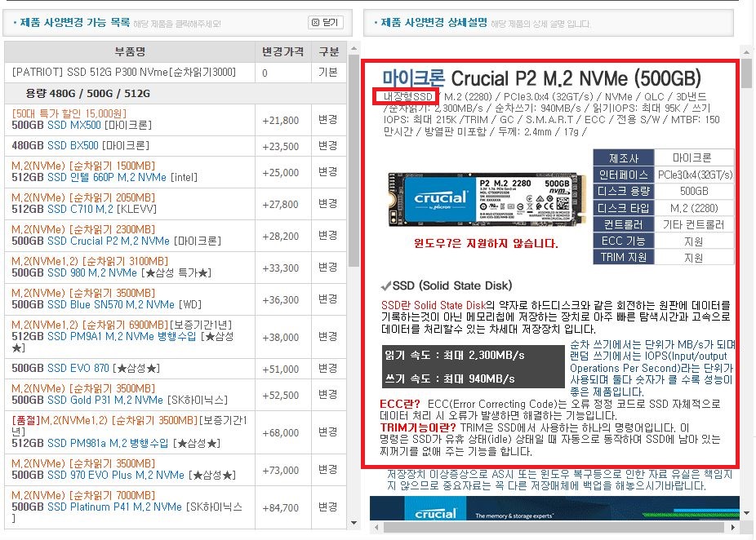Click the product list vertical scrollbar thumb
756x540 pixels.
(x=354, y=161)
